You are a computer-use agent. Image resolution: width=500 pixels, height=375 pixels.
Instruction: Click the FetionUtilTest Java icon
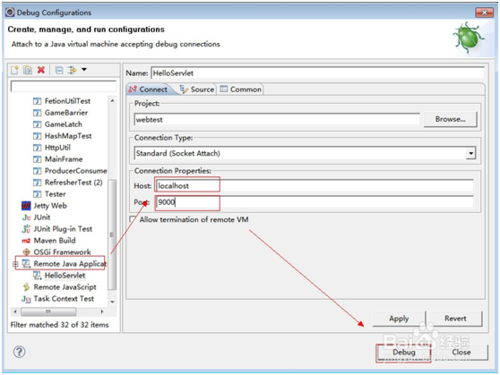click(37, 101)
